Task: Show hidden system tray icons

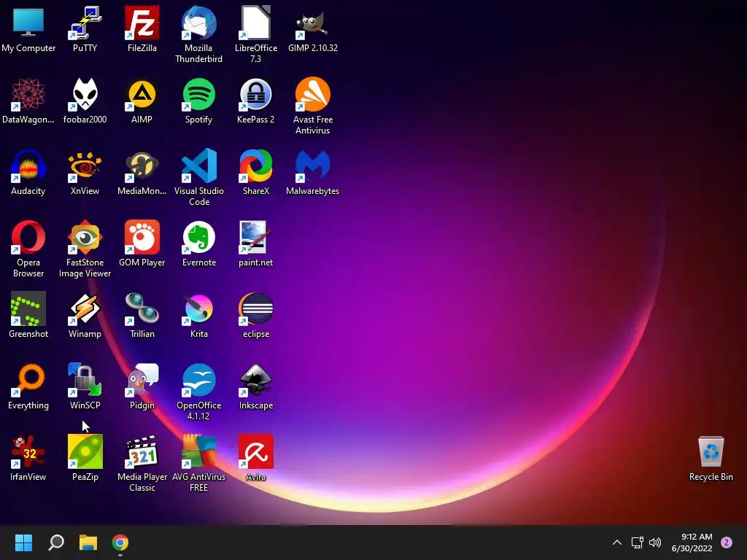Action: [617, 542]
